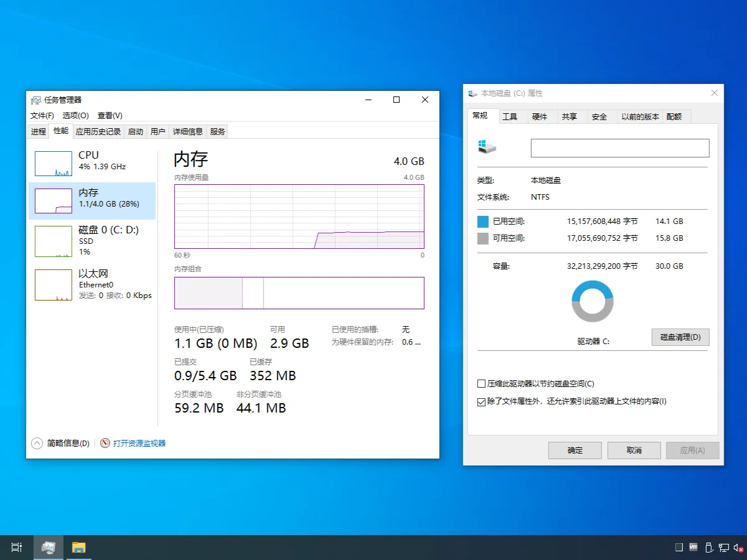Click the network connection icon in system tray
Screen dimensions: 747x560
724,547
